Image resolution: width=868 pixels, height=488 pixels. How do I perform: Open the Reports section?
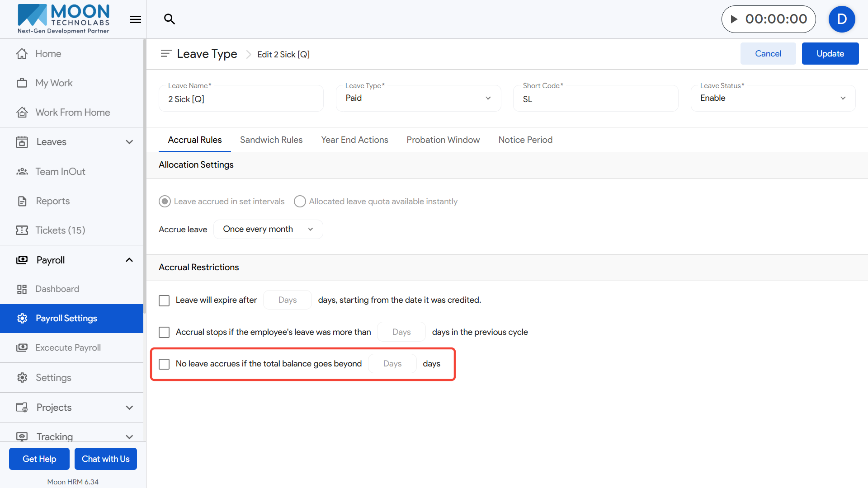[52, 201]
